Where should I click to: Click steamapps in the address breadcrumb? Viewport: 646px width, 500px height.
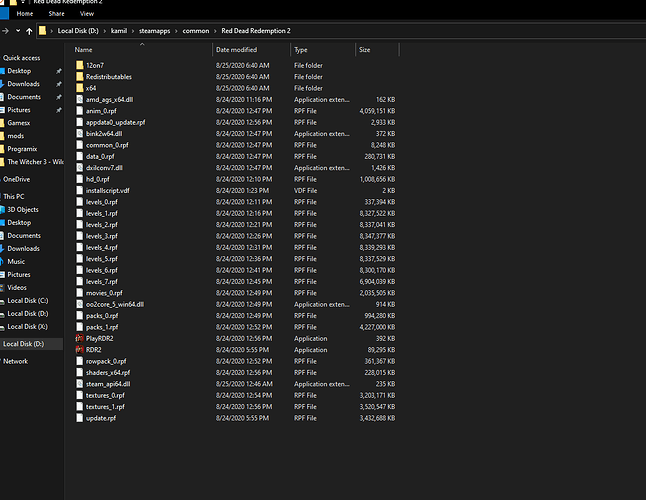pyautogui.click(x=154, y=31)
